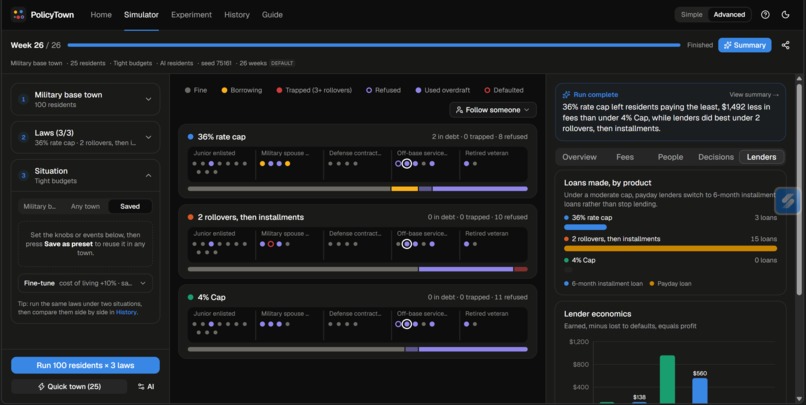Click the 4% Cap outcome bar

pos(357,349)
